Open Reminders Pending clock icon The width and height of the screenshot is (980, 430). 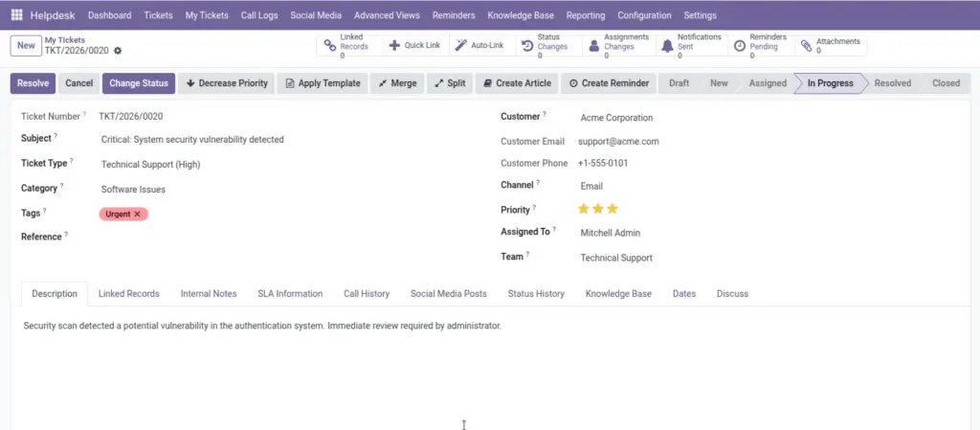click(740, 46)
